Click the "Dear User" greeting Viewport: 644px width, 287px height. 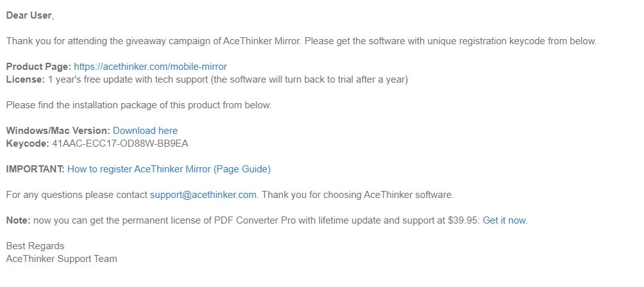coord(30,15)
